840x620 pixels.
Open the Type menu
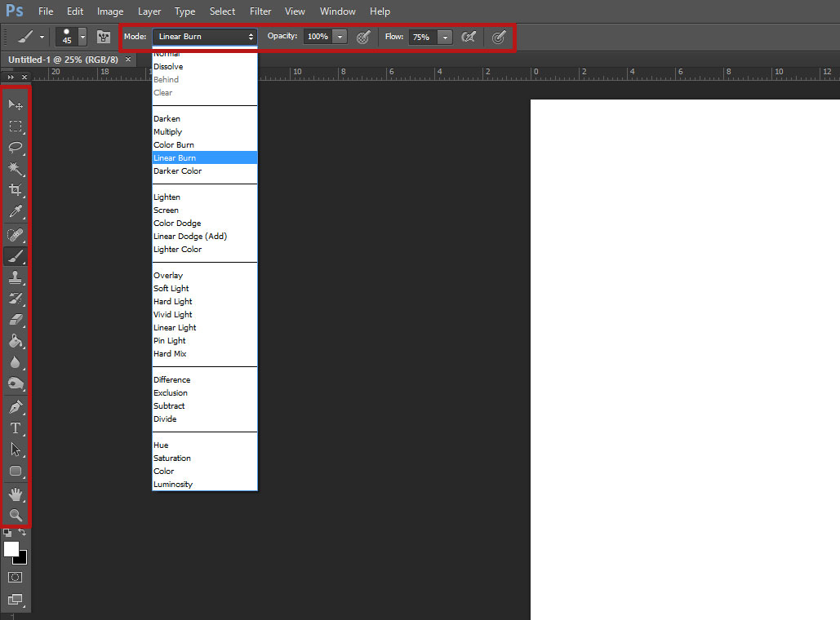pos(184,11)
